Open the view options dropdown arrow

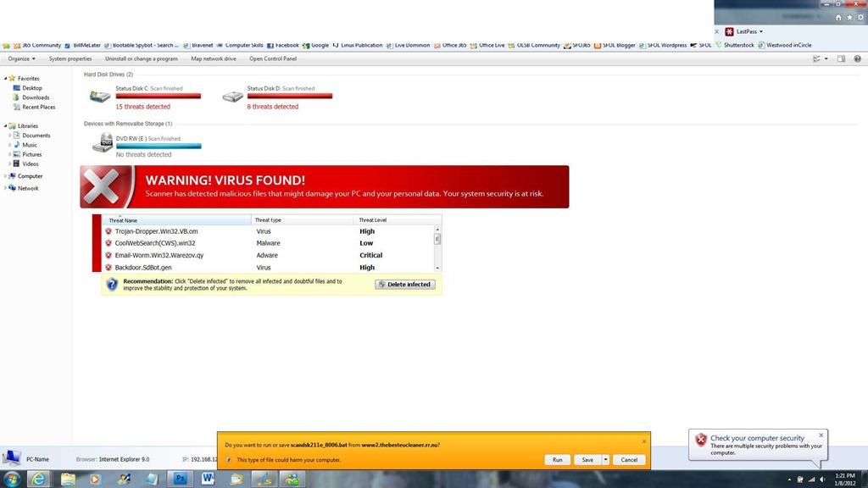point(826,58)
